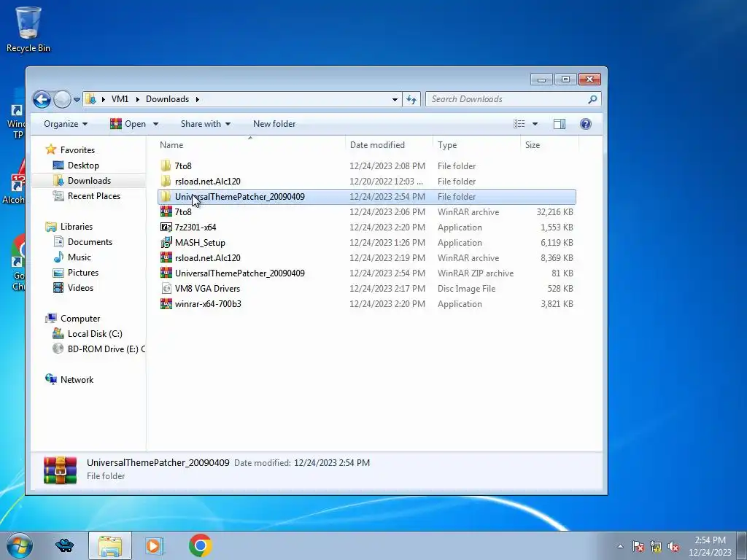Click the muted volume tray icon
The height and width of the screenshot is (560, 747).
pos(673,547)
